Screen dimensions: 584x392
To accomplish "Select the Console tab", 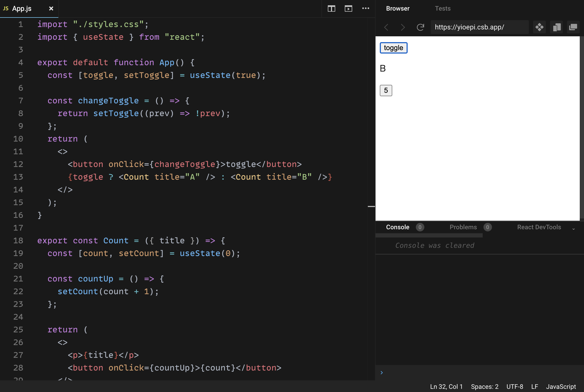I will (x=397, y=227).
